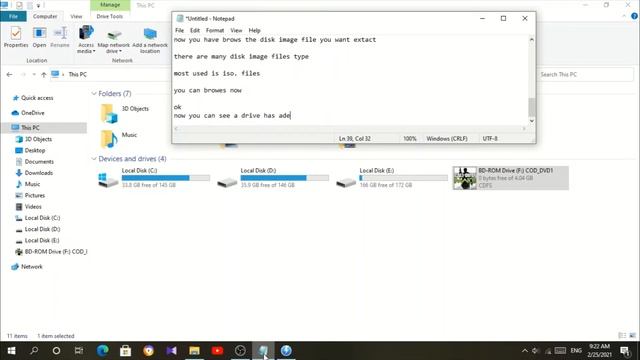Open Visual Studio from taskbar
This screenshot has width=640, height=360.
[x=171, y=351]
